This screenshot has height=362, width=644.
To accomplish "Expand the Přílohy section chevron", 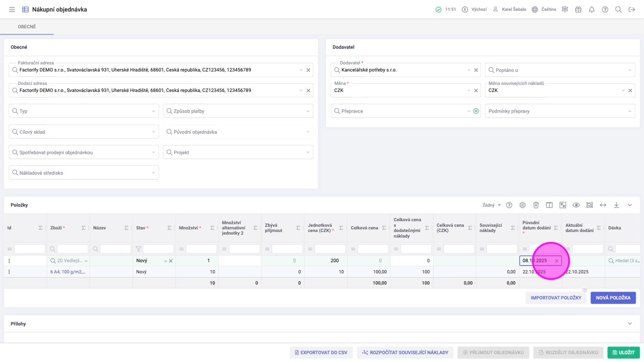I will coord(630,324).
